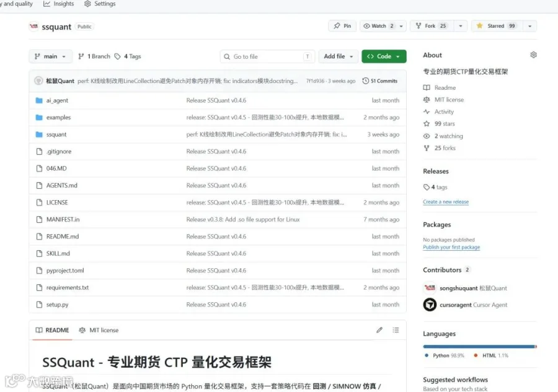Click the pencil edit README icon

(379, 330)
